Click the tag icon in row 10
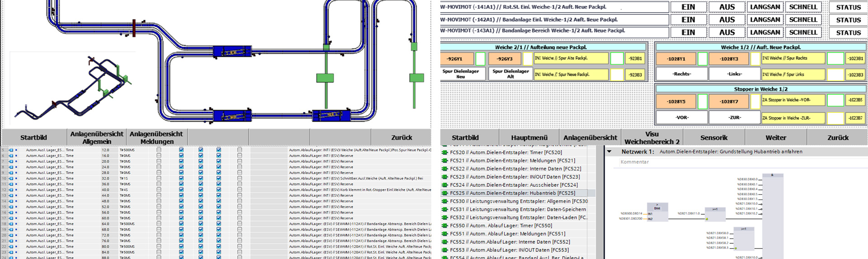 click(11, 178)
